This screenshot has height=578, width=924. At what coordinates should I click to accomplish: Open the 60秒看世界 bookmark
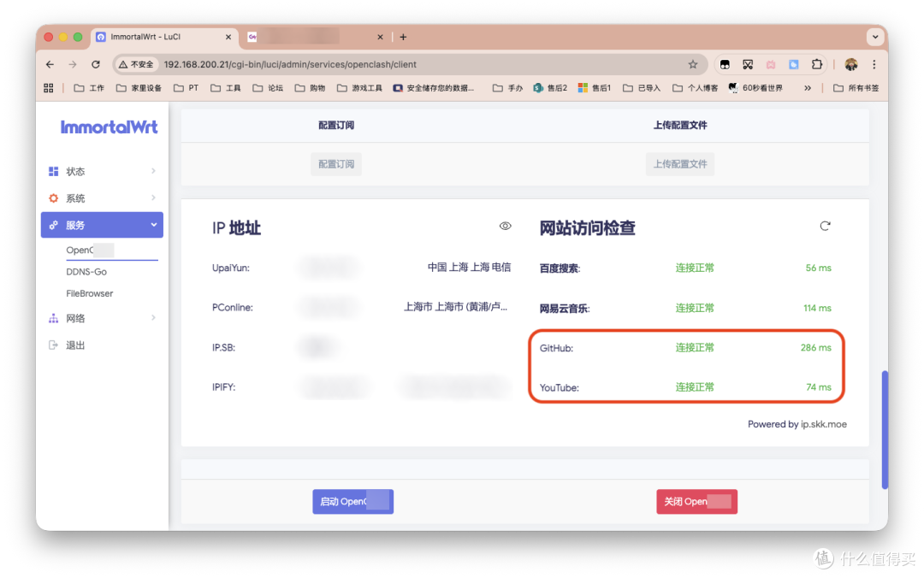coord(756,88)
